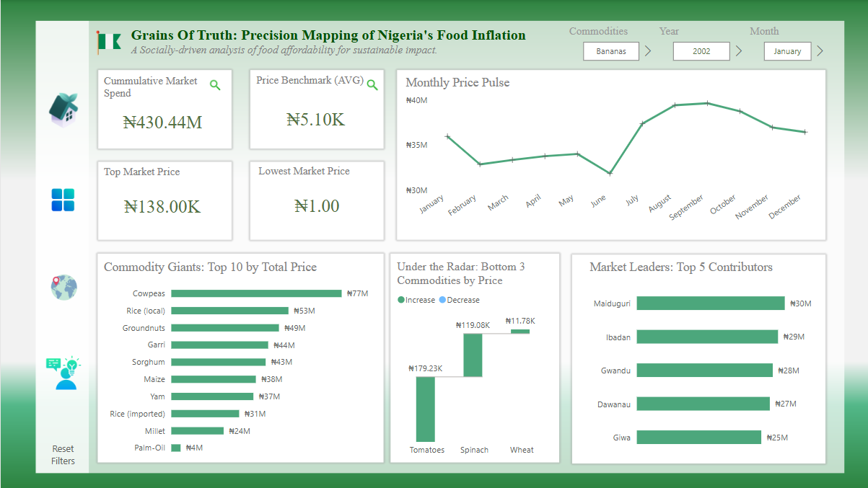Click the ₦40M y-axis label
Screen dimensions: 868x488
(x=416, y=100)
